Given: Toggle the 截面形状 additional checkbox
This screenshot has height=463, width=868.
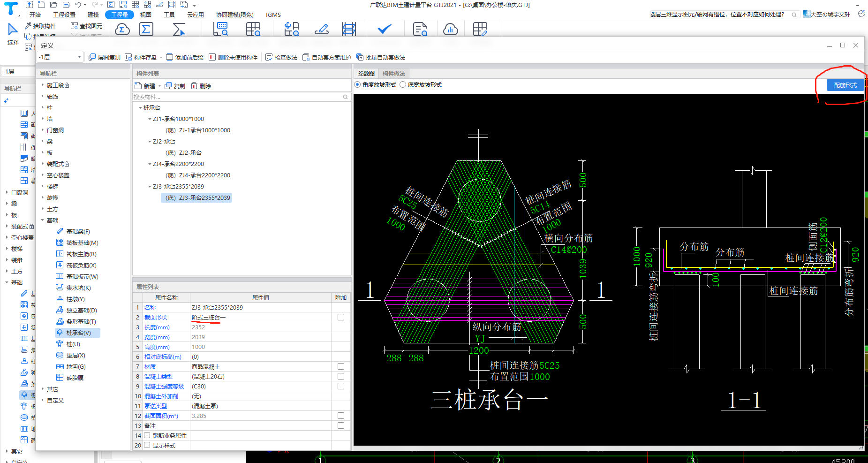Looking at the screenshot, I should pyautogui.click(x=341, y=317).
